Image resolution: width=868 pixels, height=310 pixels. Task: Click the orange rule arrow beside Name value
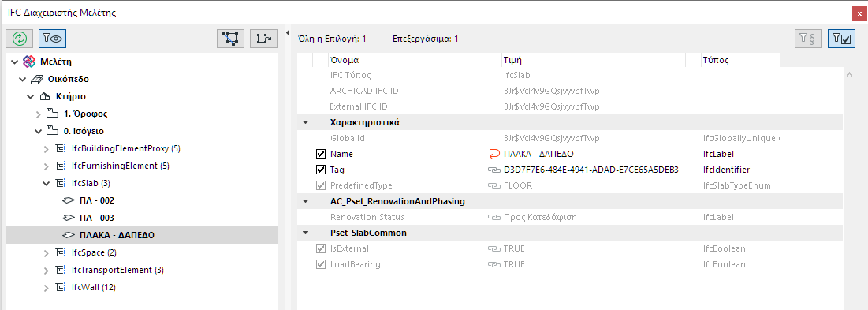(x=494, y=154)
